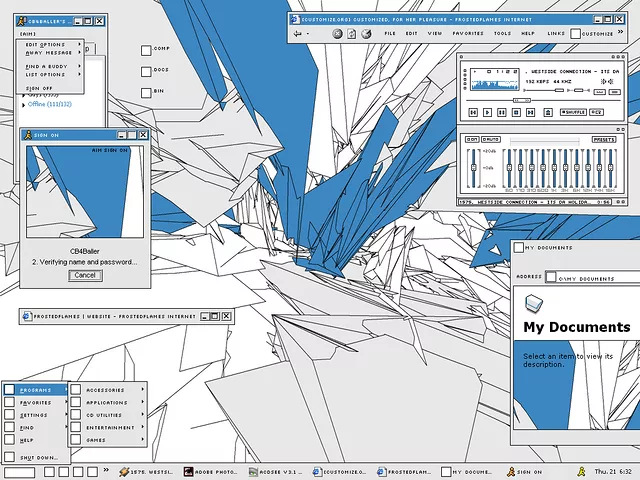Open Docs desktop icon
The height and width of the screenshot is (480, 640).
click(146, 71)
